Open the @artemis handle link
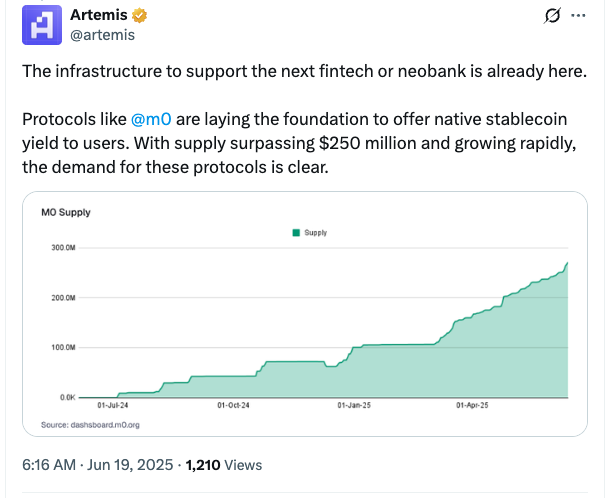The width and height of the screenshot is (613, 498). (103, 35)
